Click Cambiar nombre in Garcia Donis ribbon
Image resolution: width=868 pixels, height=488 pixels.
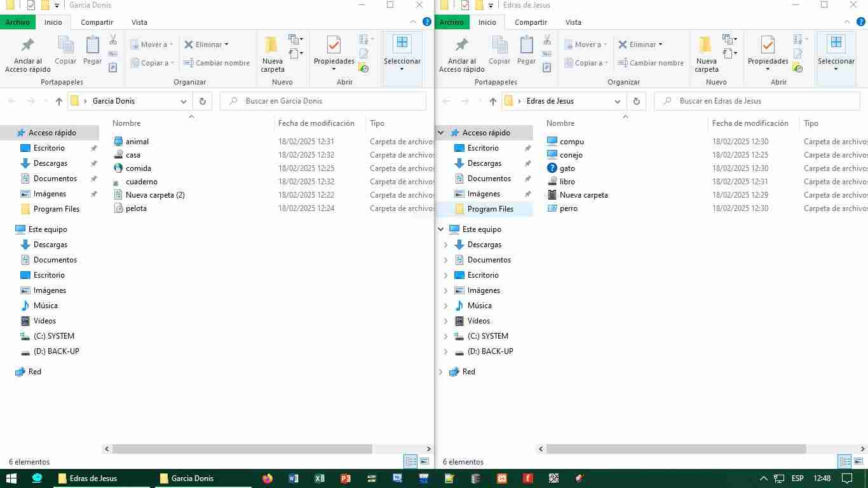point(216,63)
